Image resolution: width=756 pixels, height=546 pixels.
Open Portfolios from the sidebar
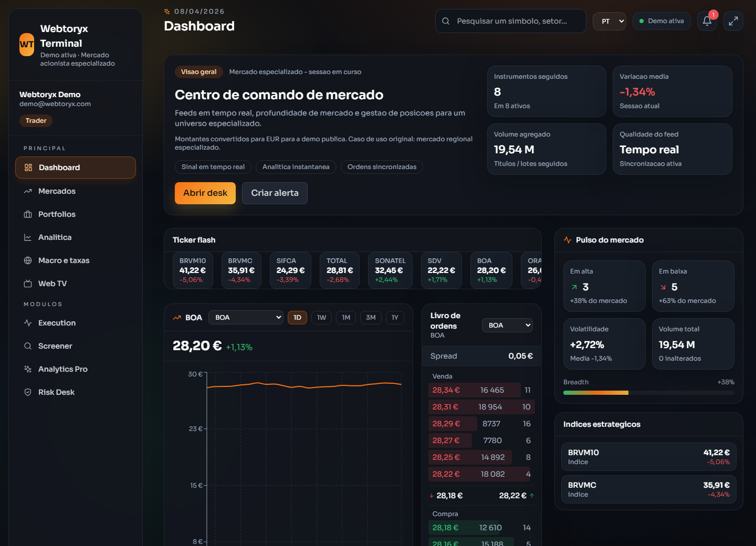click(x=28, y=214)
